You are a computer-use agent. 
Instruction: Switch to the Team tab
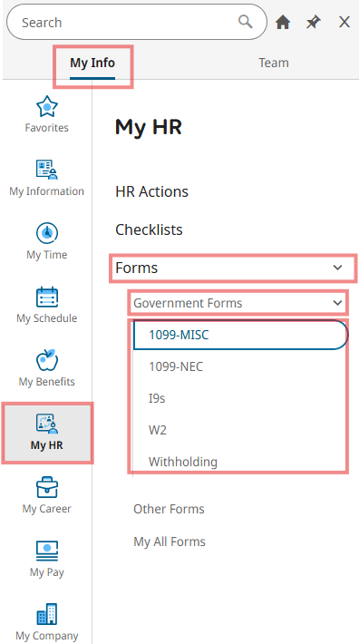tap(274, 63)
